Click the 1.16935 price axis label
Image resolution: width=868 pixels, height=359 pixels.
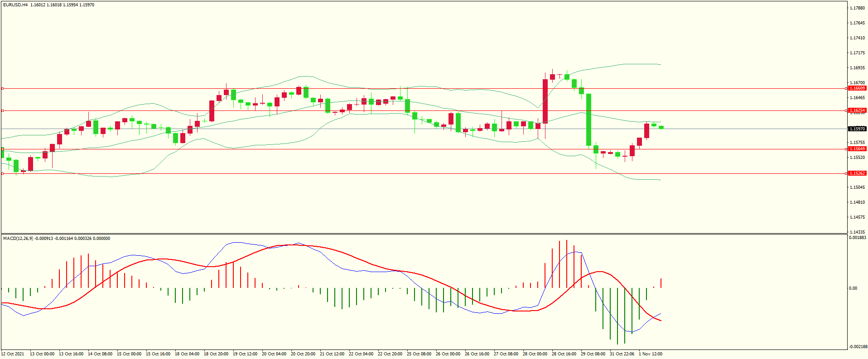point(857,68)
